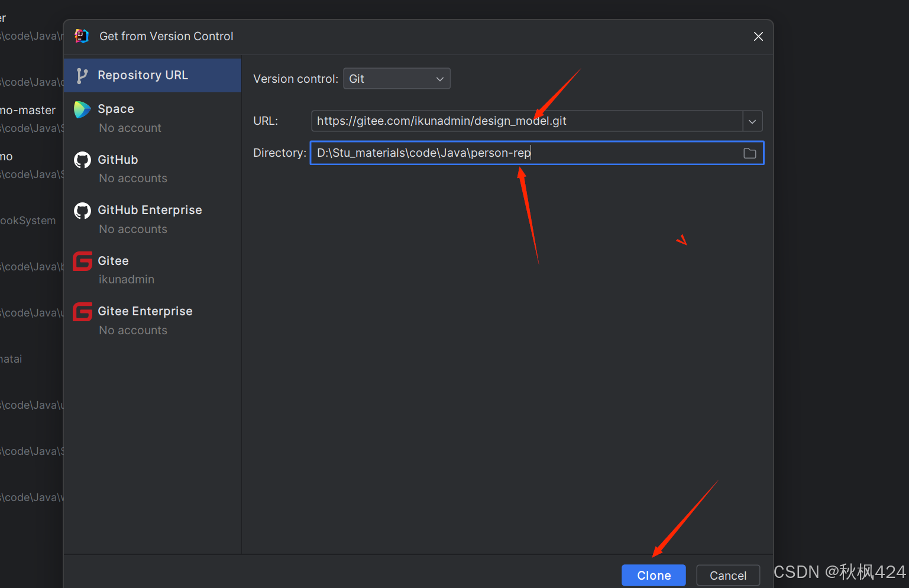Open Git selector to change version control
The height and width of the screenshot is (588, 909).
[x=396, y=78]
